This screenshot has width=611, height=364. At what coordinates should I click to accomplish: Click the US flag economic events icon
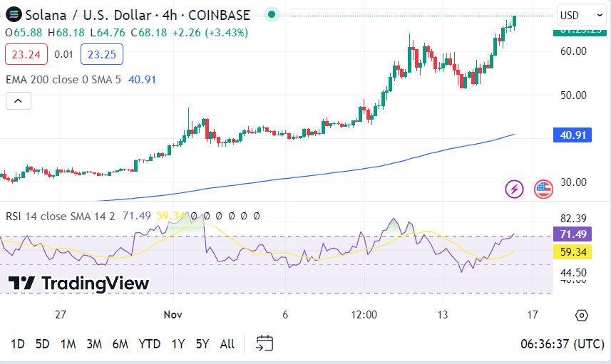pos(543,189)
